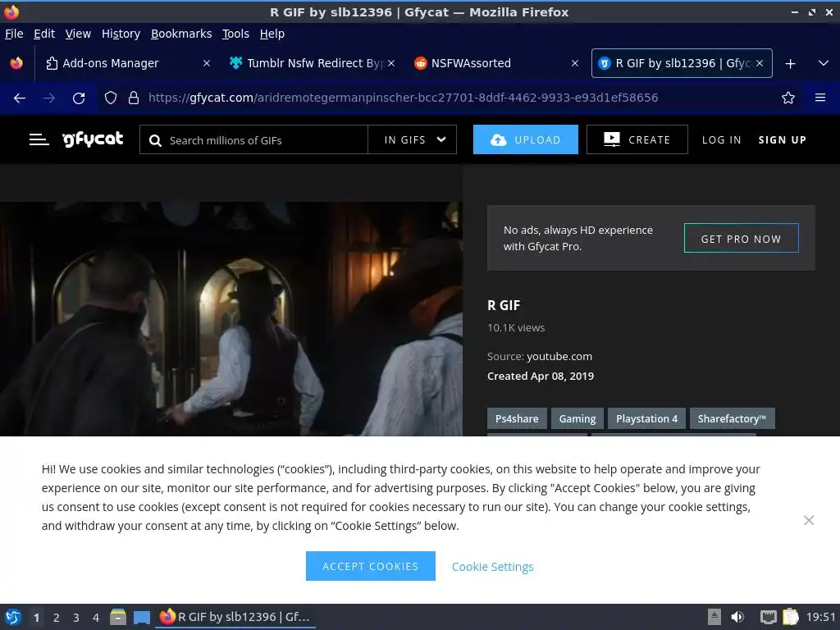Click the GIF video preview

pyautogui.click(x=231, y=319)
